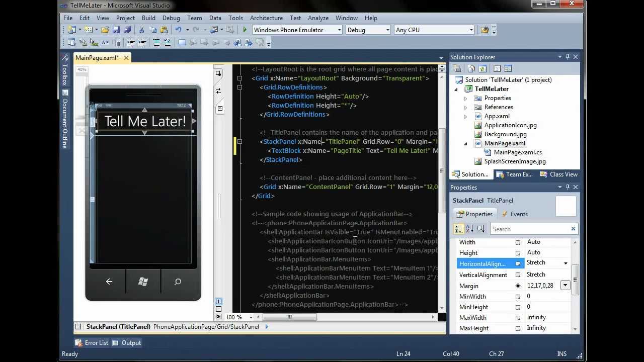Select SplashScreenImage.jpg in Solution Explorer
644x362 pixels.
click(515, 161)
